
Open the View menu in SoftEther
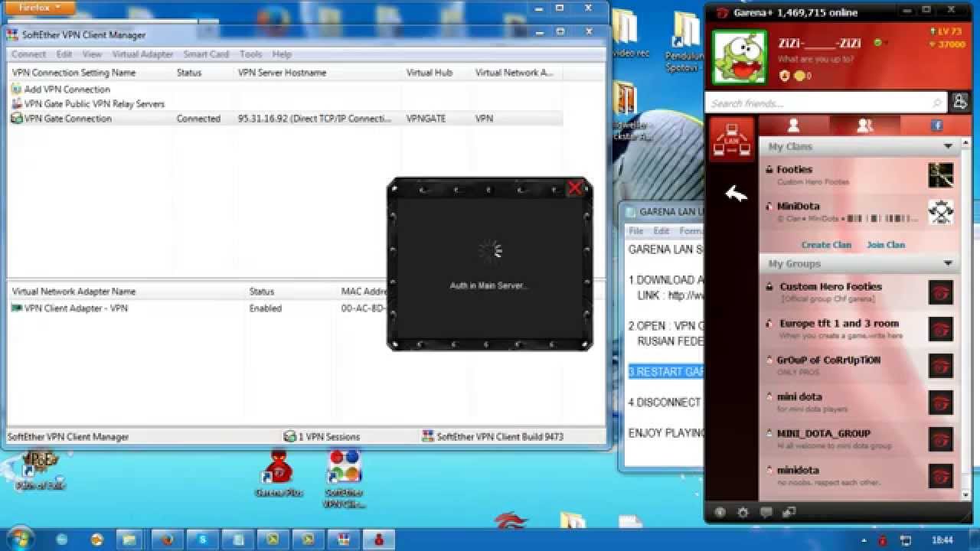(x=92, y=54)
